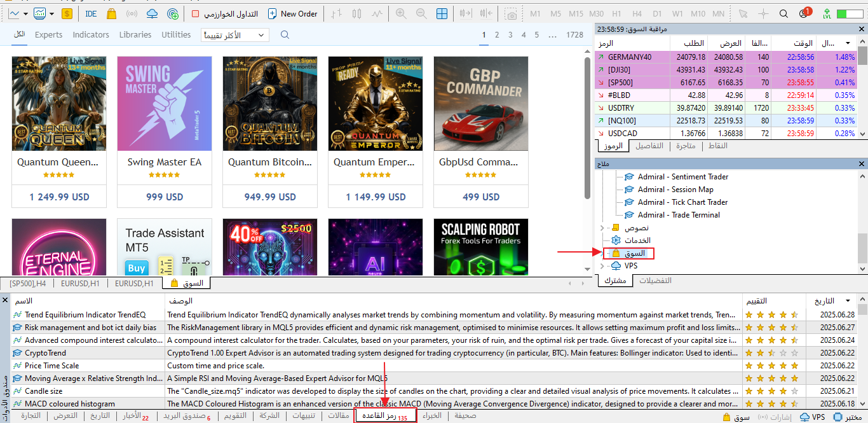This screenshot has width=868, height=423.
Task: Click the green connection status bar
Action: click(850, 13)
